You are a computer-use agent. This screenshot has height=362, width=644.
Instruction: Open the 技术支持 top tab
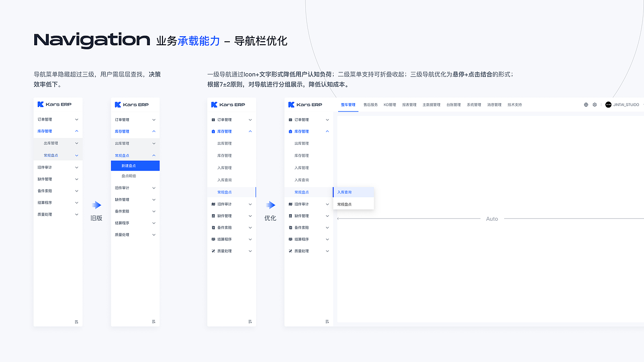[515, 105]
